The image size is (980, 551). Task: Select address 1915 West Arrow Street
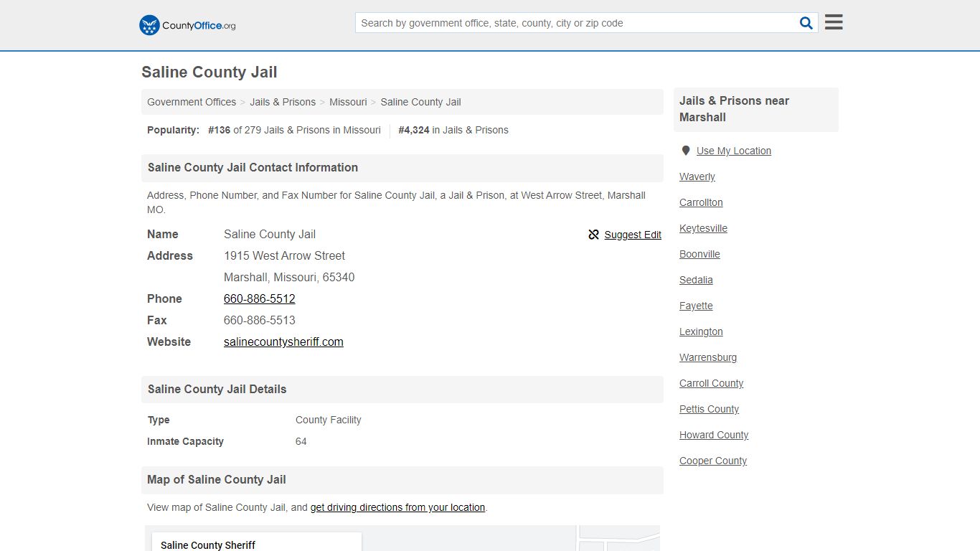284,255
